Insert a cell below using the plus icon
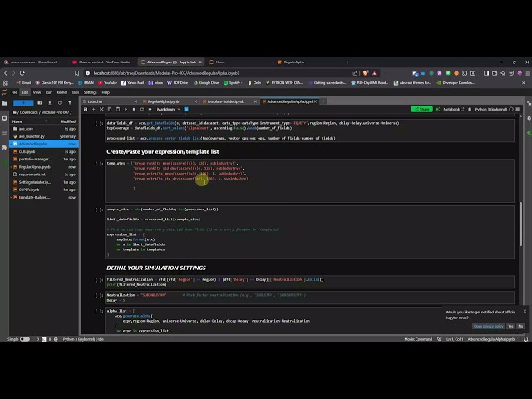The height and width of the screenshot is (399, 532). coord(94,109)
